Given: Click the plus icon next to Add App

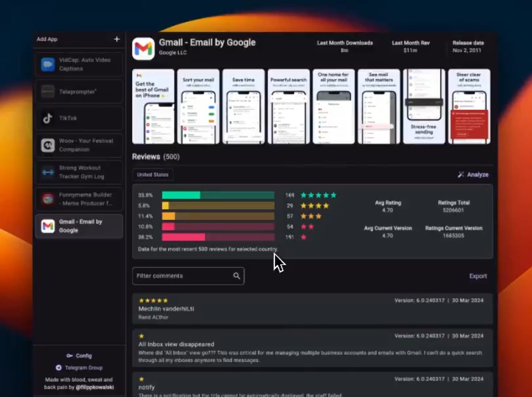Looking at the screenshot, I should coord(117,39).
